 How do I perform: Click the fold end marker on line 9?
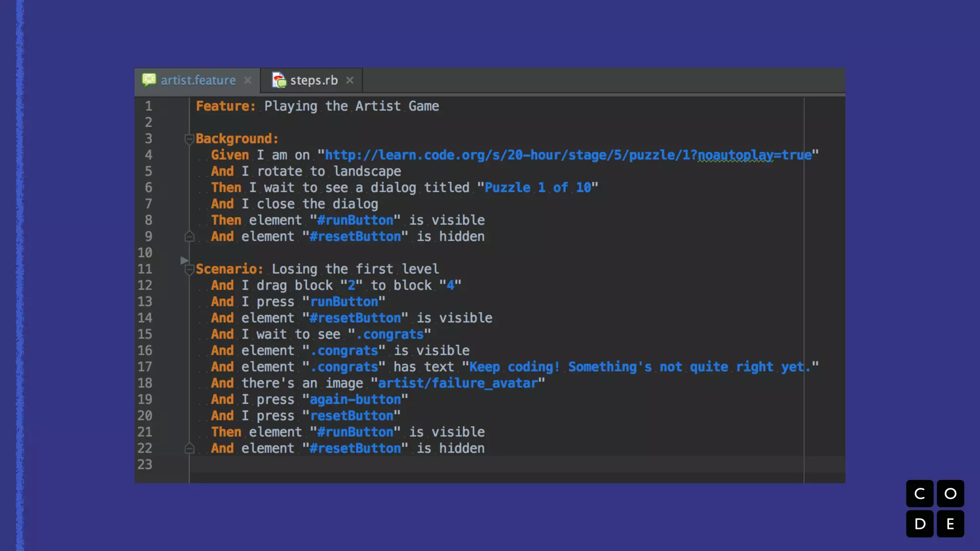click(x=189, y=236)
